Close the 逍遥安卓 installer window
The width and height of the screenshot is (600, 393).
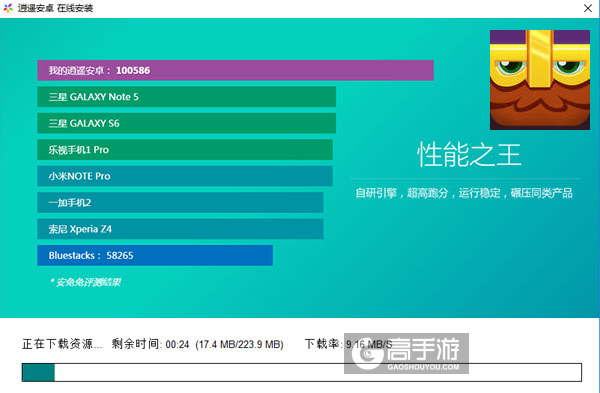coord(588,8)
